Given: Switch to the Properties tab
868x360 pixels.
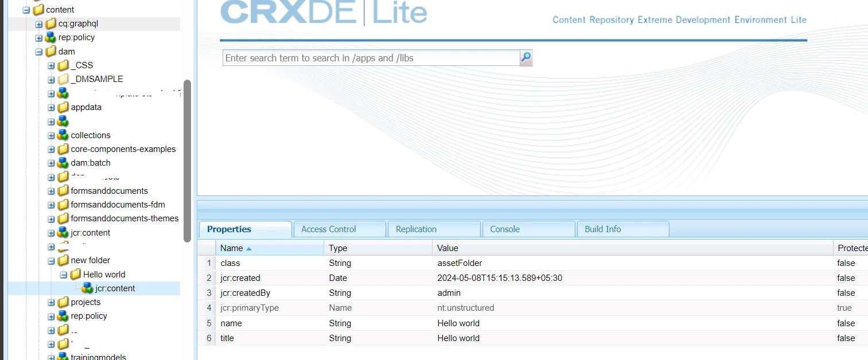Looking at the screenshot, I should coord(245,229).
